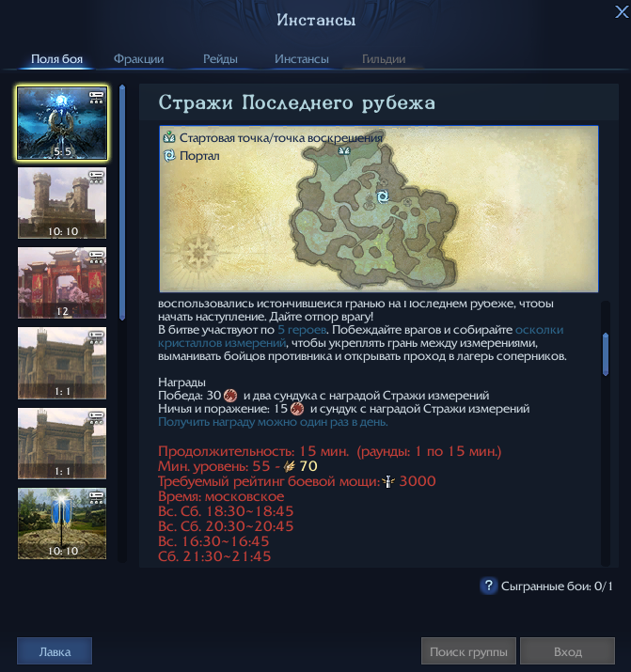
Task: Click the start point icon in map legend
Action: tap(169, 137)
